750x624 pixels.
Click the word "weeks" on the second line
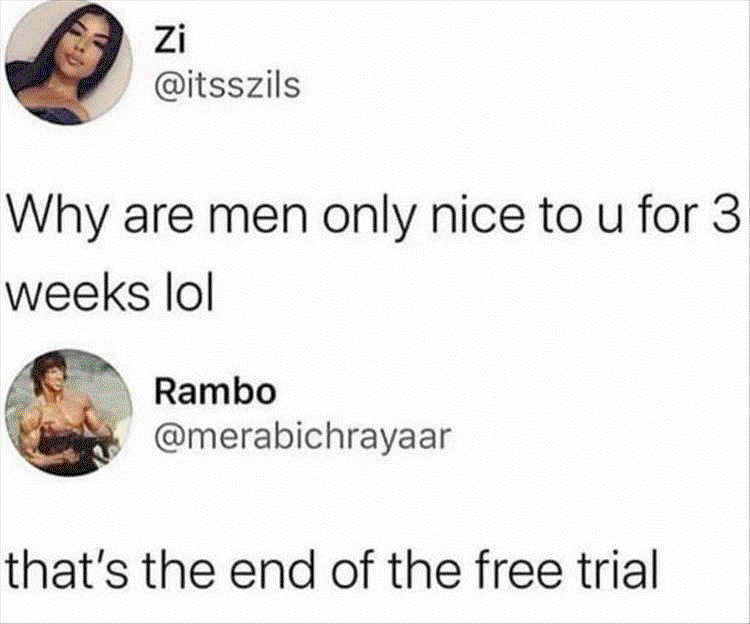(77, 291)
